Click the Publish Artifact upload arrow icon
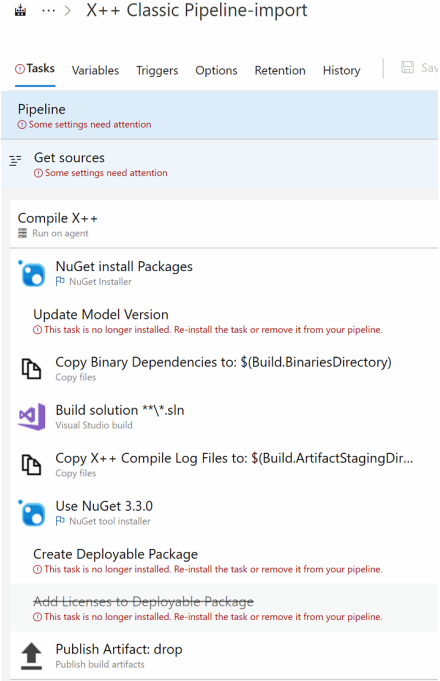This screenshot has width=440, height=681. click(32, 656)
